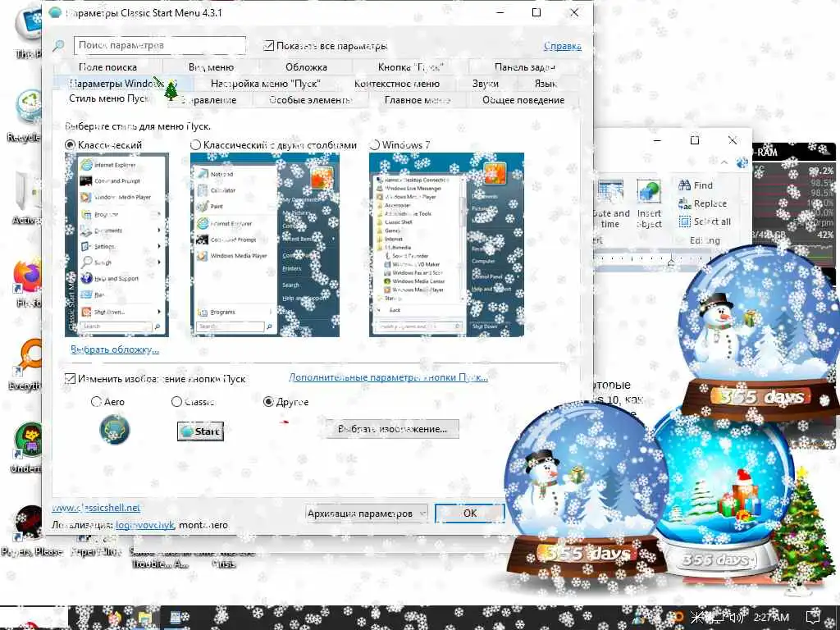This screenshot has height=630, width=840.
Task: Select the 'Classic' button radio option
Action: 176,401
